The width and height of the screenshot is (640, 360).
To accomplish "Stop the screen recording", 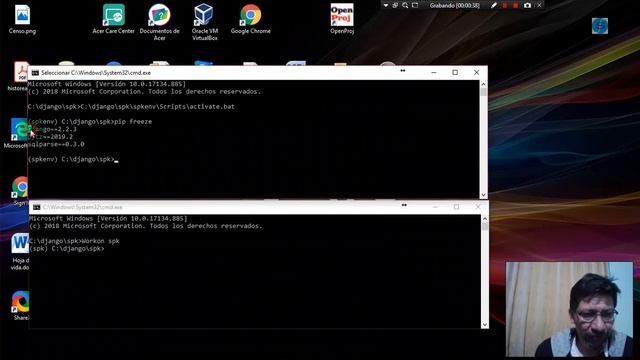I will pos(515,5).
